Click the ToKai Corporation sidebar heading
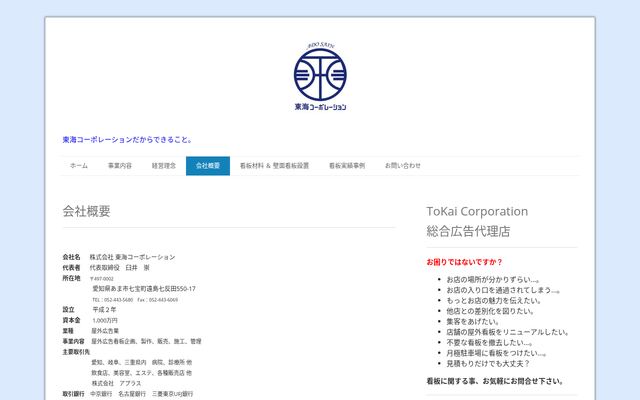 pyautogui.click(x=477, y=211)
